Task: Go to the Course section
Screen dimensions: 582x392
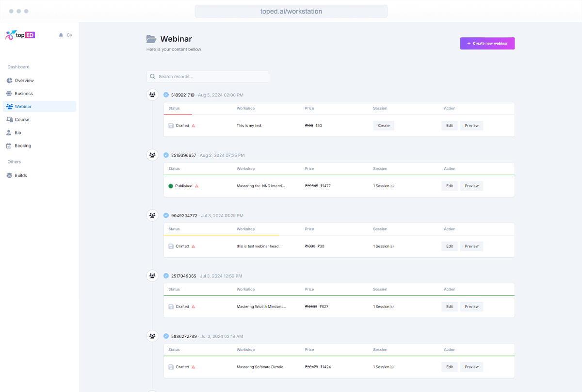Action: 22,119
